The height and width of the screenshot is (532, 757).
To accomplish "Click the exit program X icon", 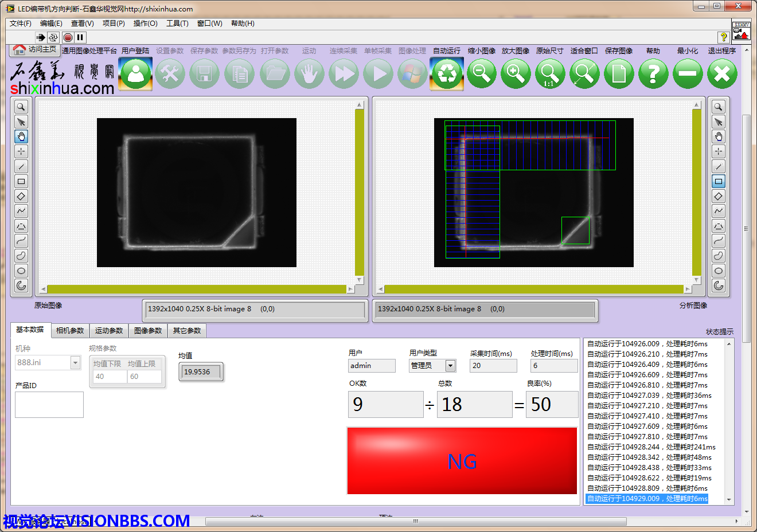I will pyautogui.click(x=722, y=74).
